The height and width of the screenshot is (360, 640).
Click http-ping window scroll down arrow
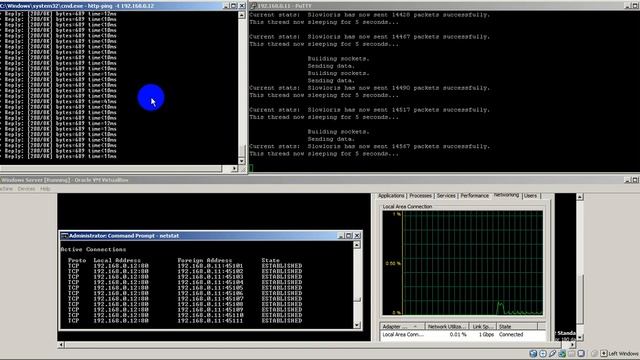click(x=242, y=161)
